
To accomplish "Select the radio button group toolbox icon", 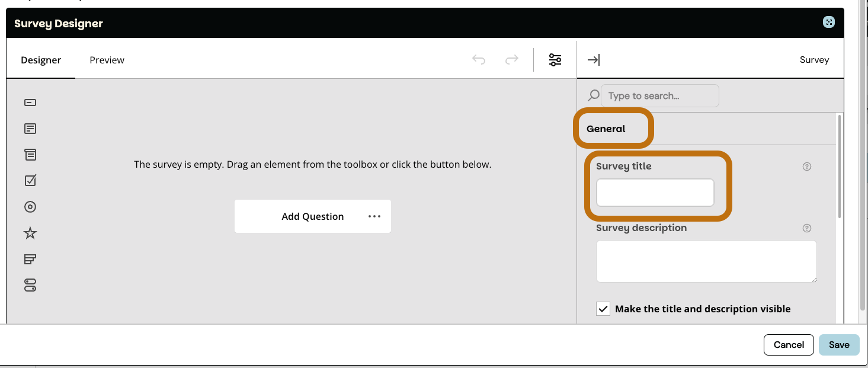I will (30, 207).
